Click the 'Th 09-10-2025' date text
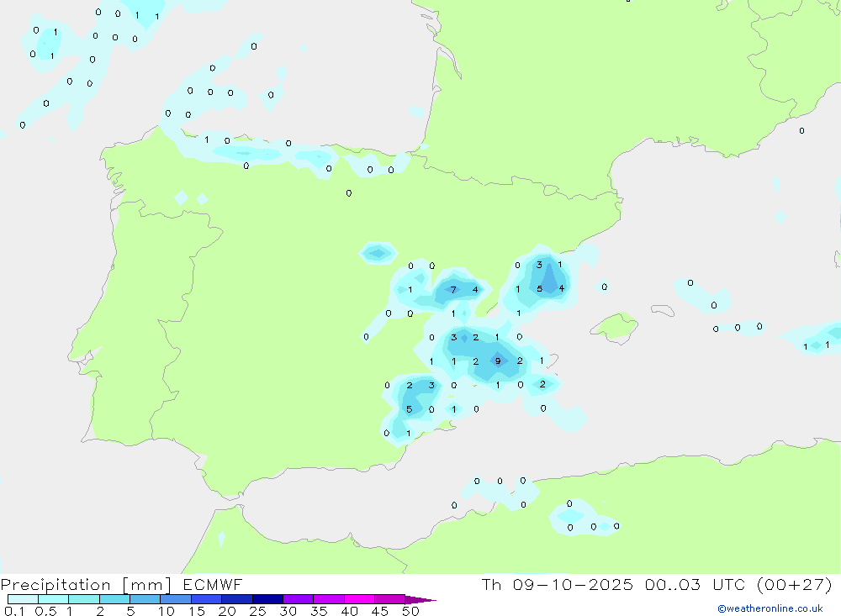 [x=558, y=584]
